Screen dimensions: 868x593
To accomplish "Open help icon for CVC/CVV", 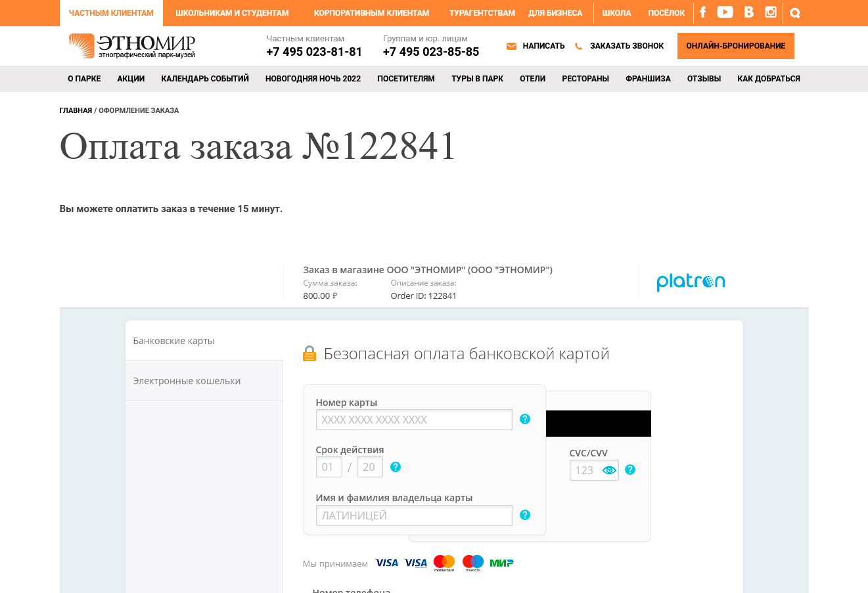I will click(x=630, y=470).
